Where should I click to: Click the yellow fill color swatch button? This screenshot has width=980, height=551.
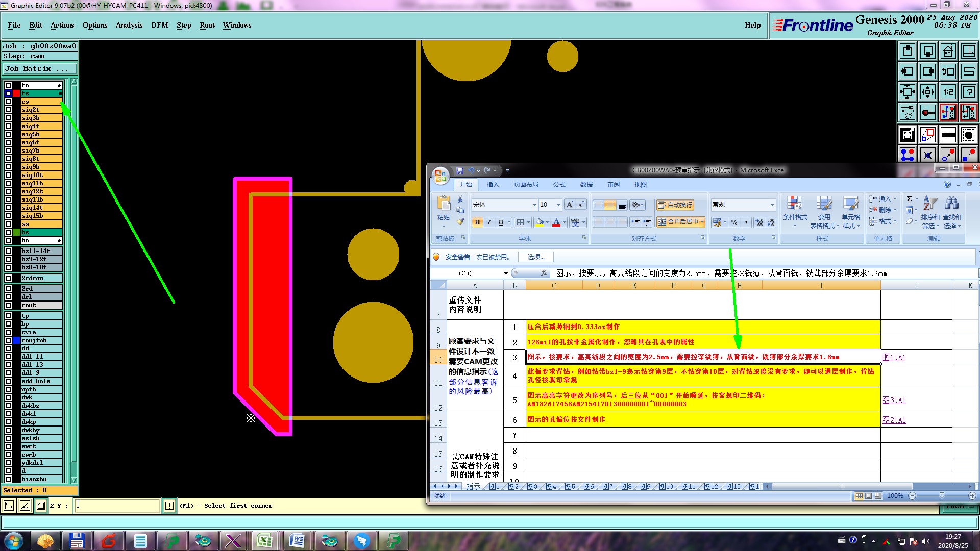[x=540, y=222]
